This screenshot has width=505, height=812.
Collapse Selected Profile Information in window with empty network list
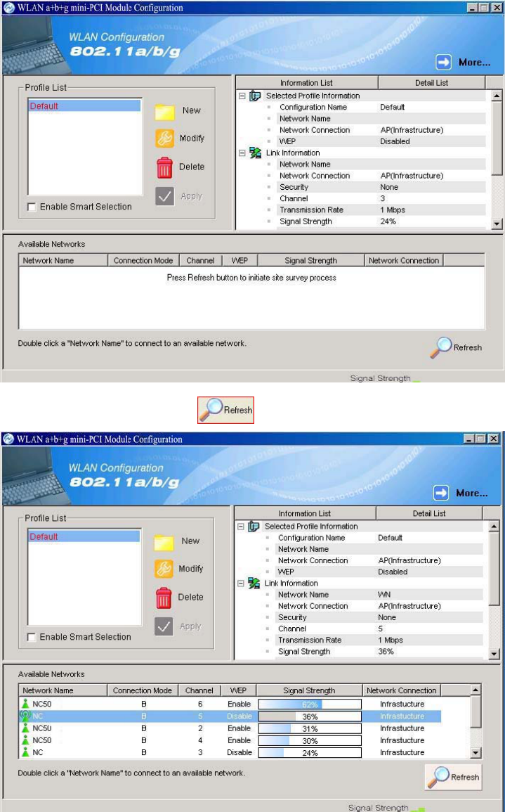pos(242,96)
